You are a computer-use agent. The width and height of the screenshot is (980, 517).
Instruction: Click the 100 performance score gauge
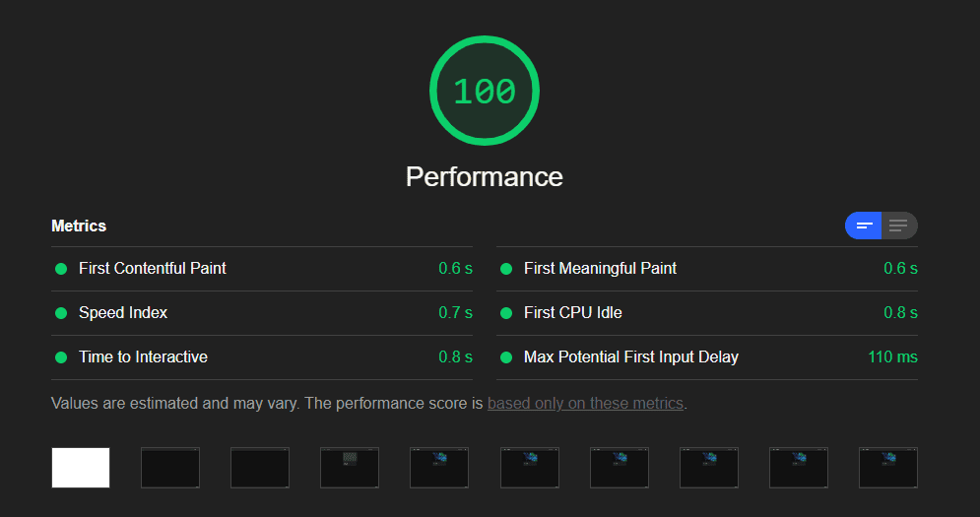pyautogui.click(x=484, y=91)
